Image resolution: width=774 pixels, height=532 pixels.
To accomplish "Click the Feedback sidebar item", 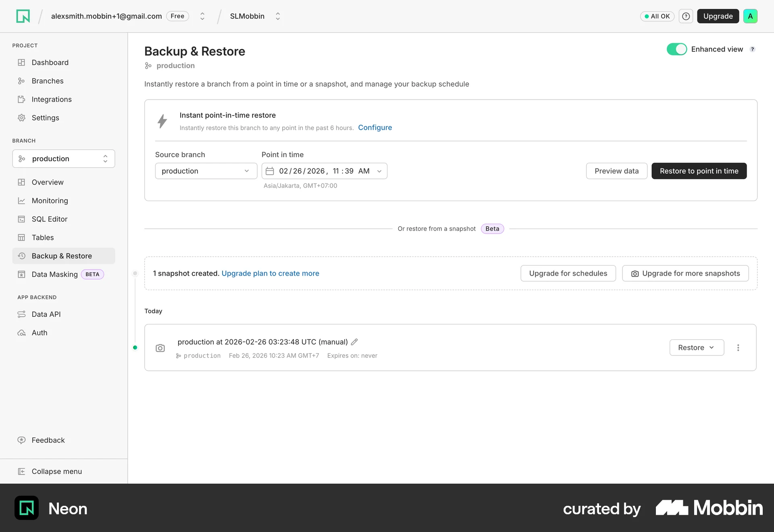I will (x=64, y=440).
